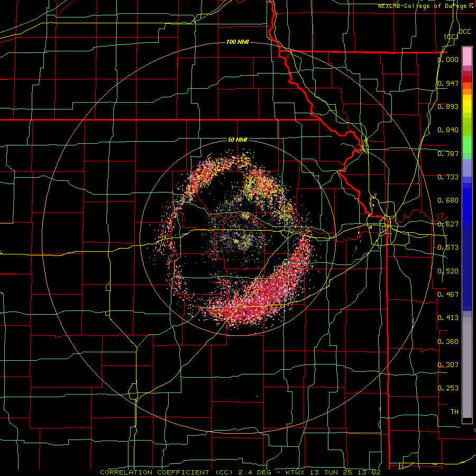Click the 0.627 scale value

448,224
